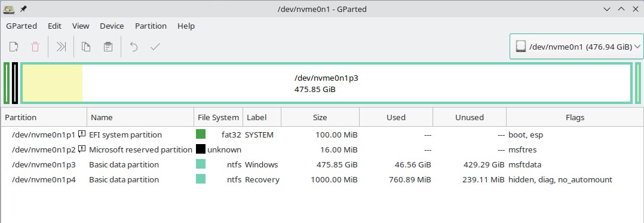Image resolution: width=644 pixels, height=223 pixels.
Task: Click the Apply all operations checkmark icon
Action: coord(155,47)
